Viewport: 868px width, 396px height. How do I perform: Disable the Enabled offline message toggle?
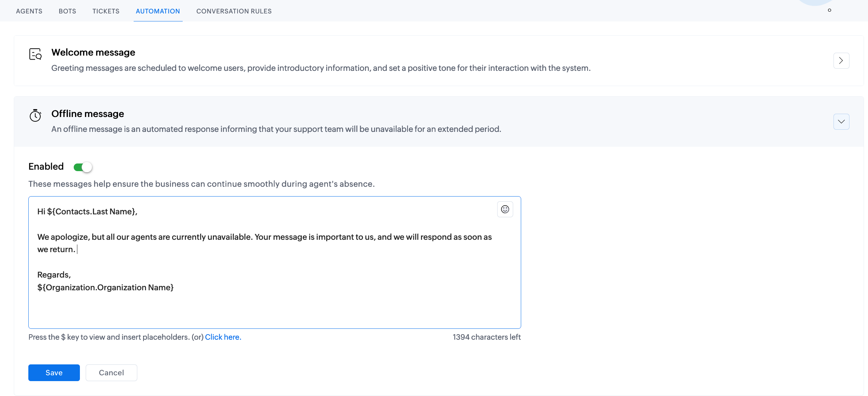tap(83, 167)
